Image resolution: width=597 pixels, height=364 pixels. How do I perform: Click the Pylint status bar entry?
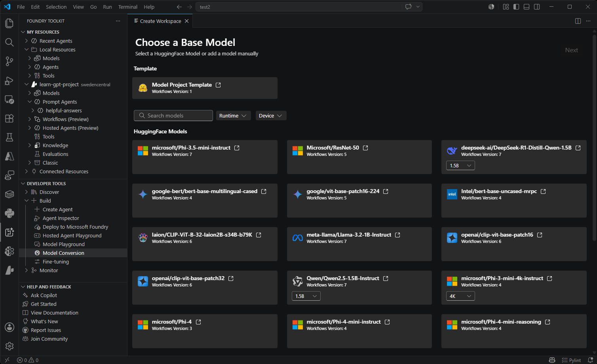571,360
